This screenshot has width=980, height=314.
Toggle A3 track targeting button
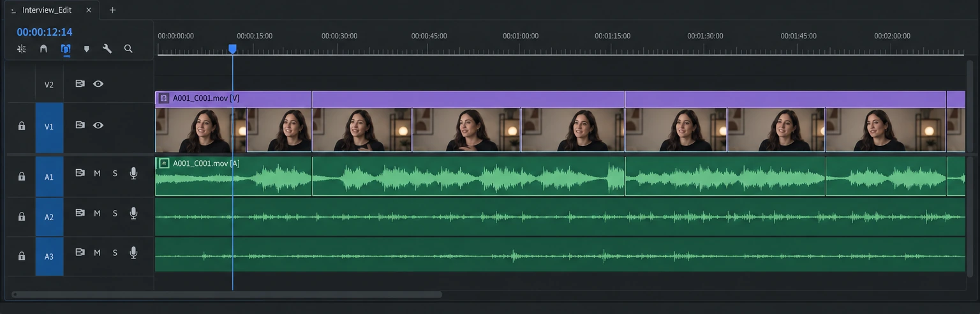[x=49, y=257]
